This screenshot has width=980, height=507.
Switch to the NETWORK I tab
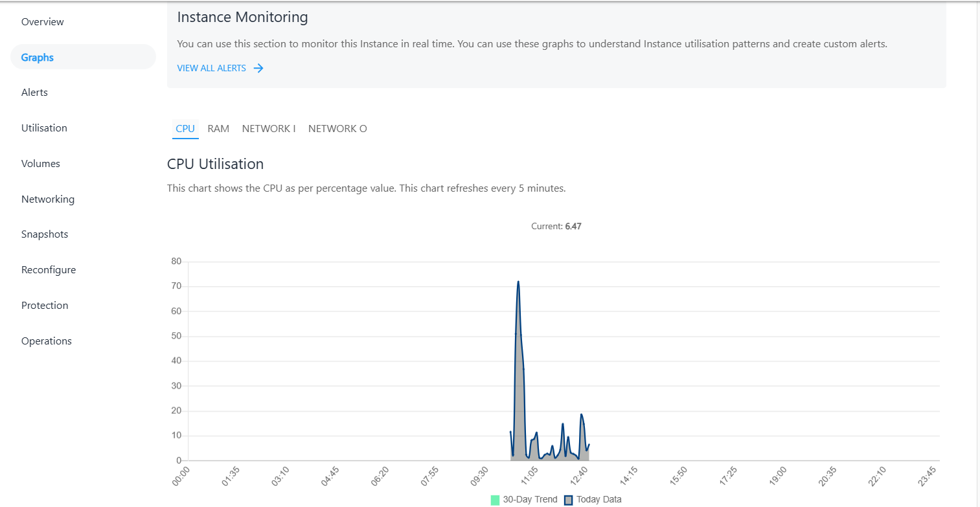point(269,128)
